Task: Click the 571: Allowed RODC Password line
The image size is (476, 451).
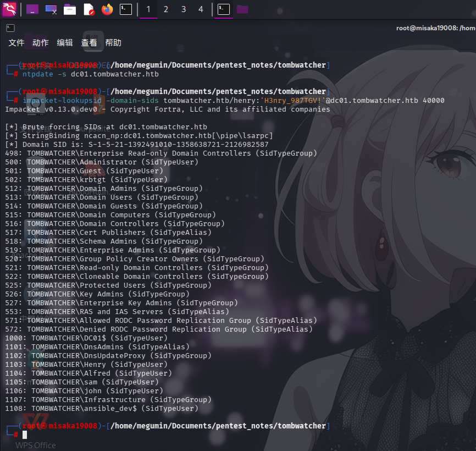Action: point(161,321)
